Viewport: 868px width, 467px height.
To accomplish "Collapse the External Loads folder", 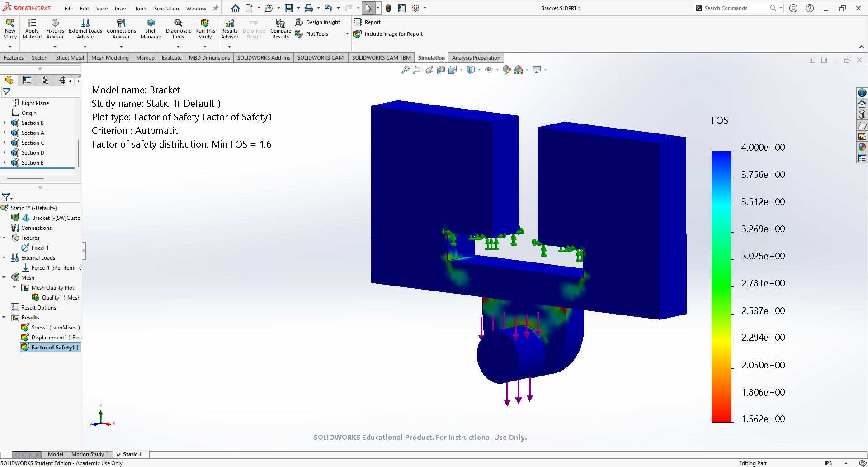I will click(x=5, y=257).
